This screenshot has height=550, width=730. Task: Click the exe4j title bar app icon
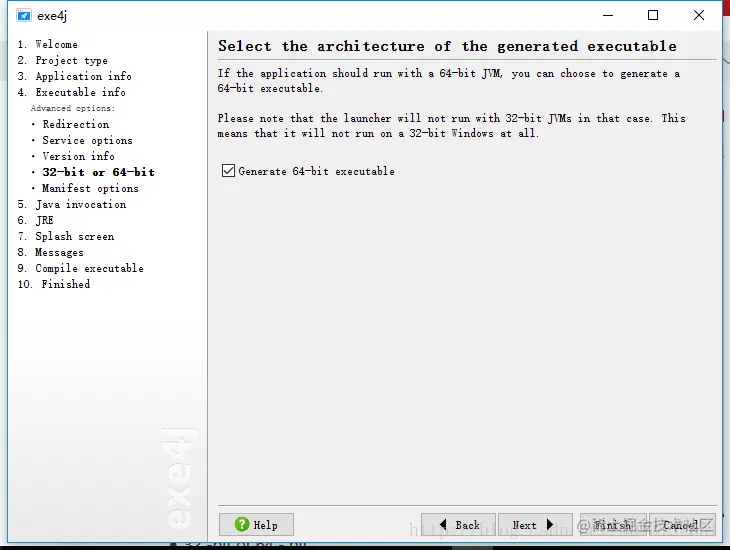point(24,16)
